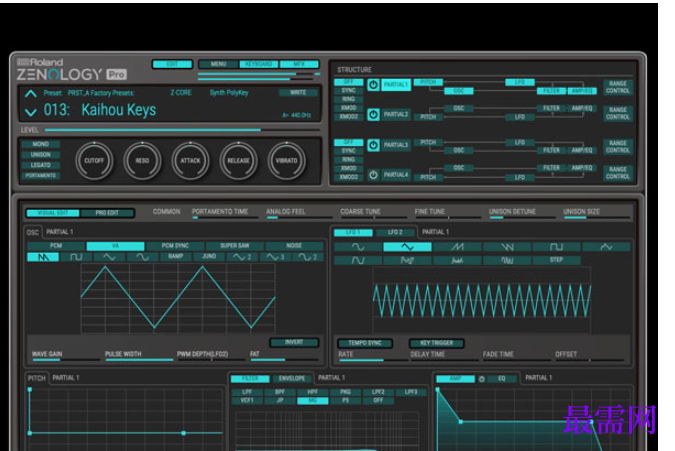Set LFO 1 shape to saw down

[x=507, y=247]
